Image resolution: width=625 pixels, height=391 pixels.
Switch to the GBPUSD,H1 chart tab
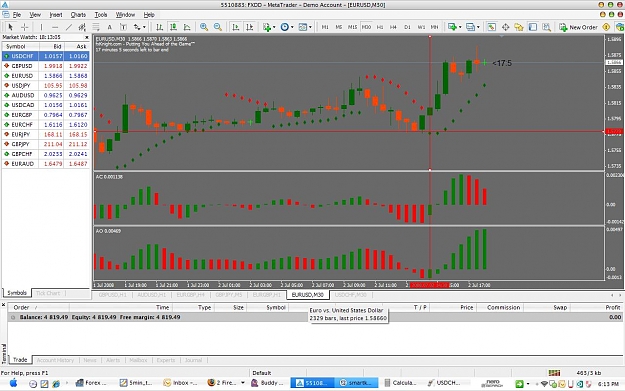click(x=112, y=295)
